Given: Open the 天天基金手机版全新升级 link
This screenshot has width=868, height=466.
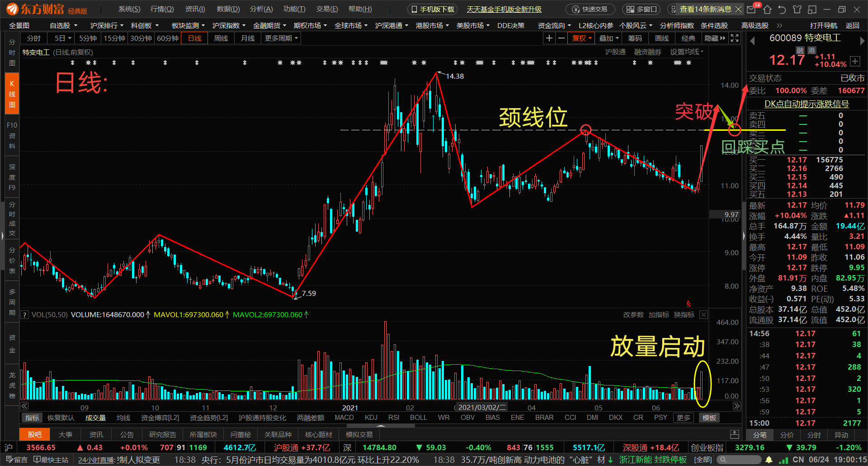Looking at the screenshot, I should tap(504, 9).
